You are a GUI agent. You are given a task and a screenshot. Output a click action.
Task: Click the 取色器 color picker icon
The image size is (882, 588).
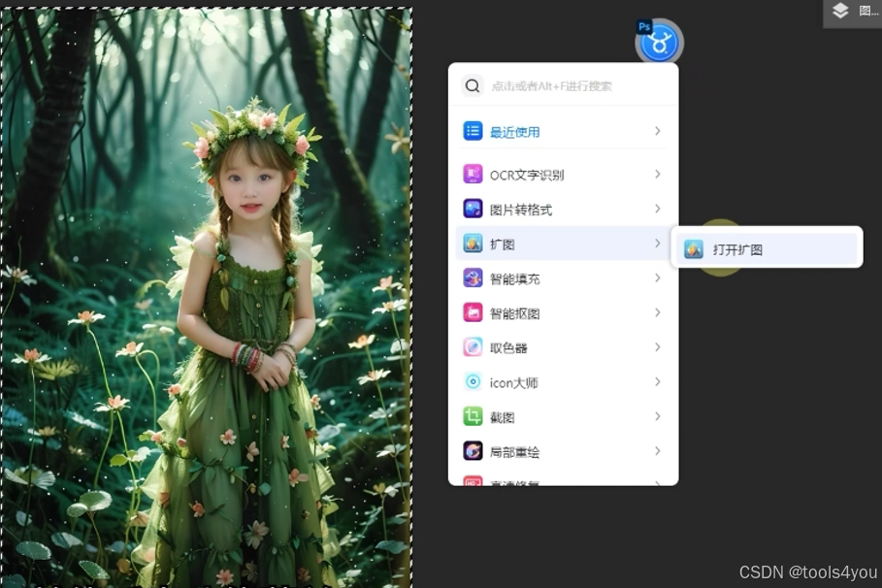click(473, 347)
